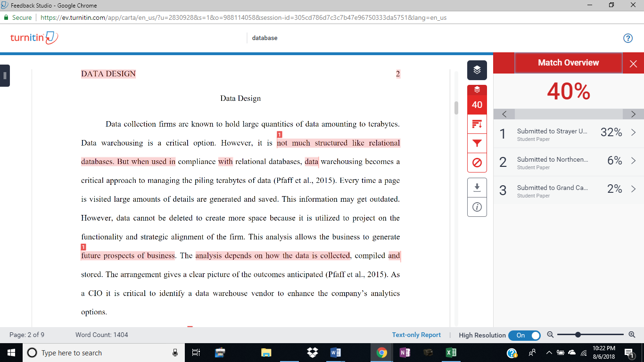Expand the Northcentral match source chevron
The image size is (644, 362).
pyautogui.click(x=633, y=161)
